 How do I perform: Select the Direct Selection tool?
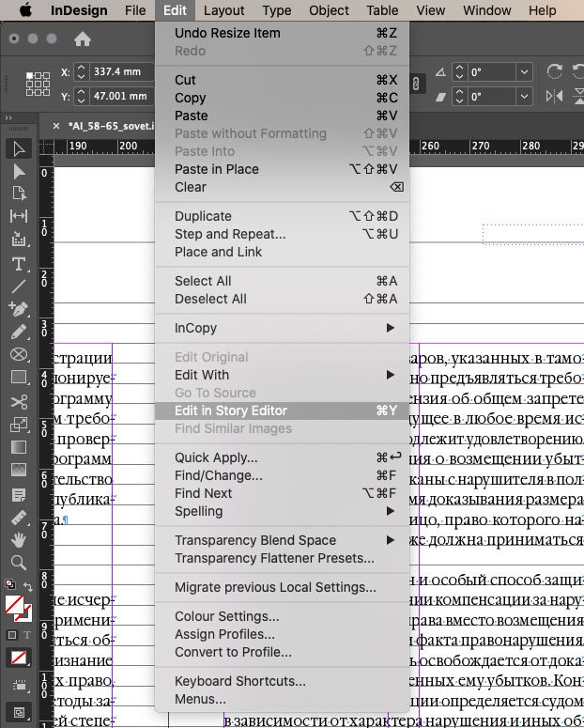(x=19, y=171)
